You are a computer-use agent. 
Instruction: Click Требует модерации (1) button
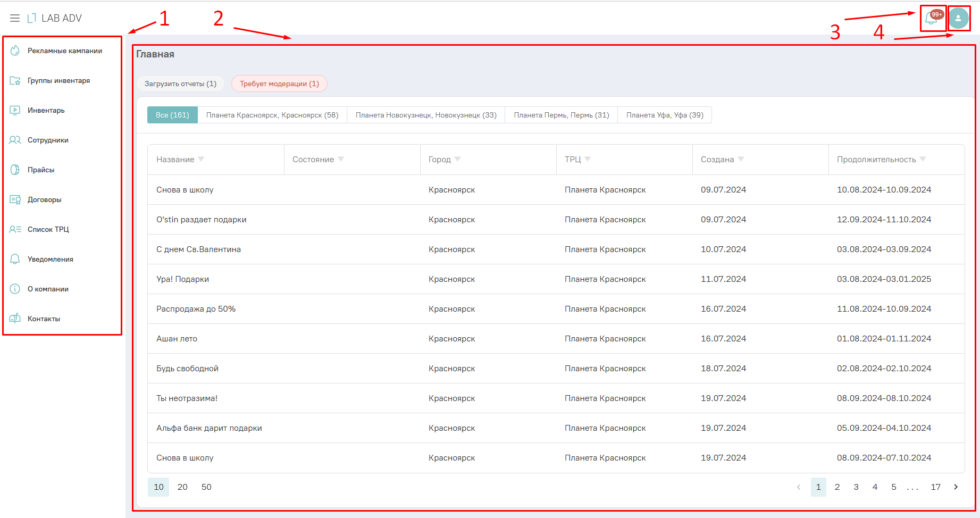279,83
